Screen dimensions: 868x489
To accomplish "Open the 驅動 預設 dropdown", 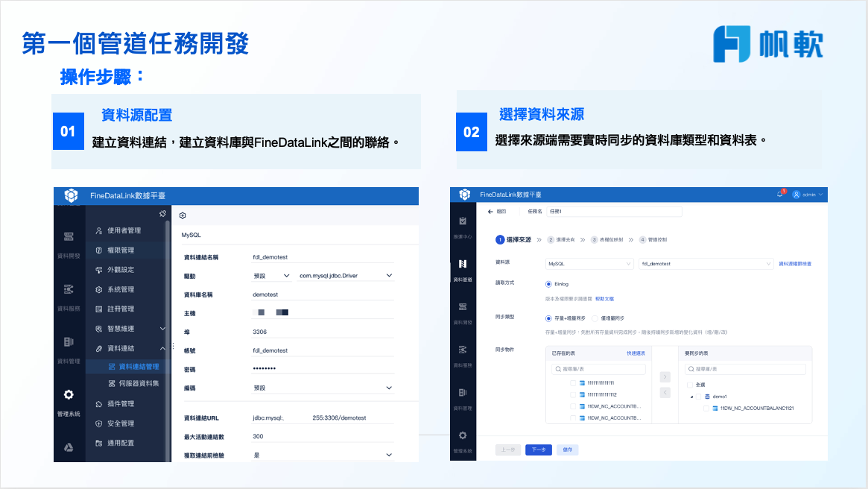I will pos(272,276).
